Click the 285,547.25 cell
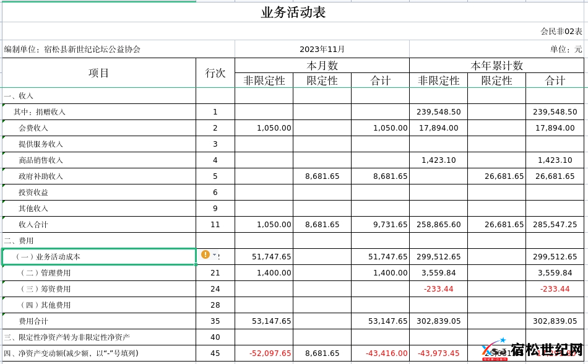The image size is (588, 364). (x=555, y=225)
